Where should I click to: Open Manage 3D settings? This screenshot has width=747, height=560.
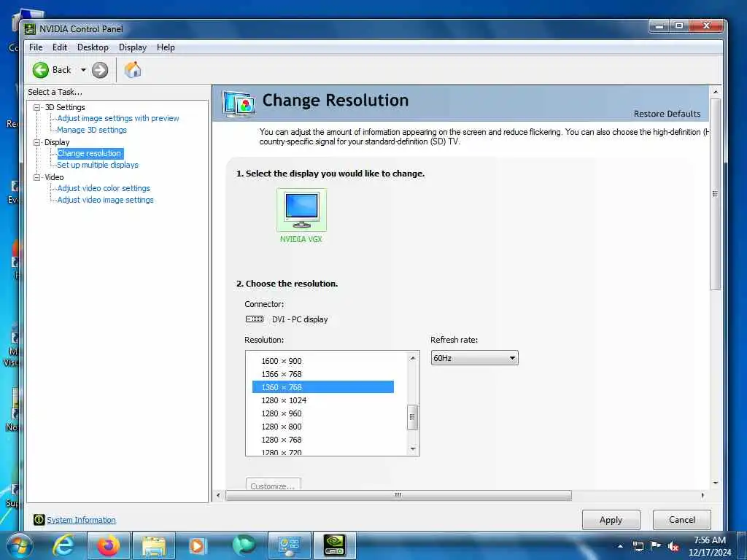[x=92, y=130]
